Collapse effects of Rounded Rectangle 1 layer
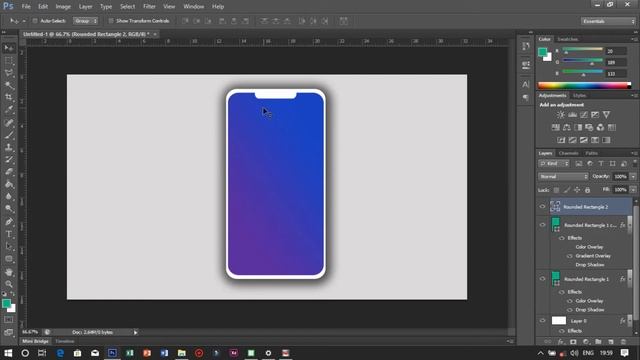 629,279
